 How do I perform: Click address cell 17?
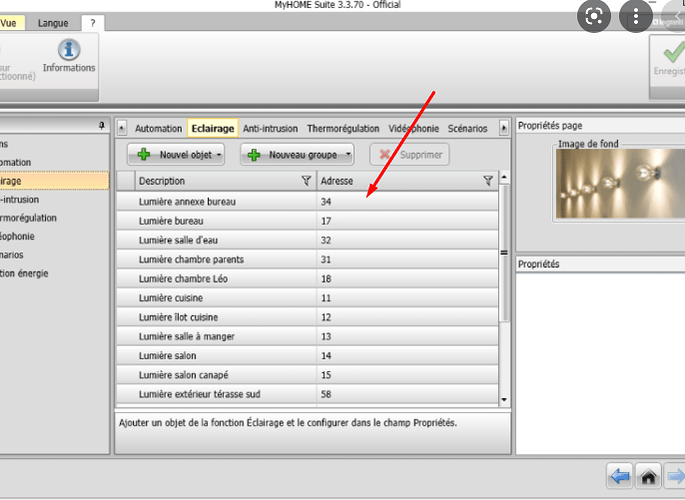[407, 221]
